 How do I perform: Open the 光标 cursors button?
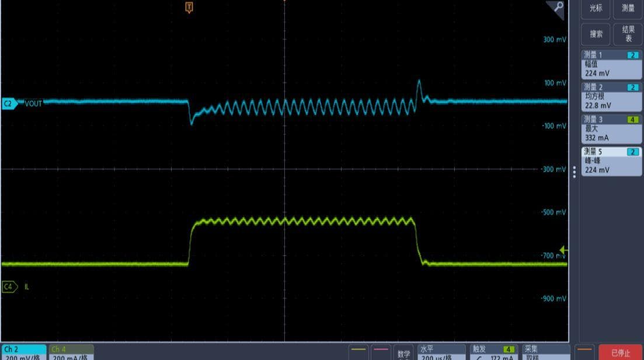tap(596, 9)
